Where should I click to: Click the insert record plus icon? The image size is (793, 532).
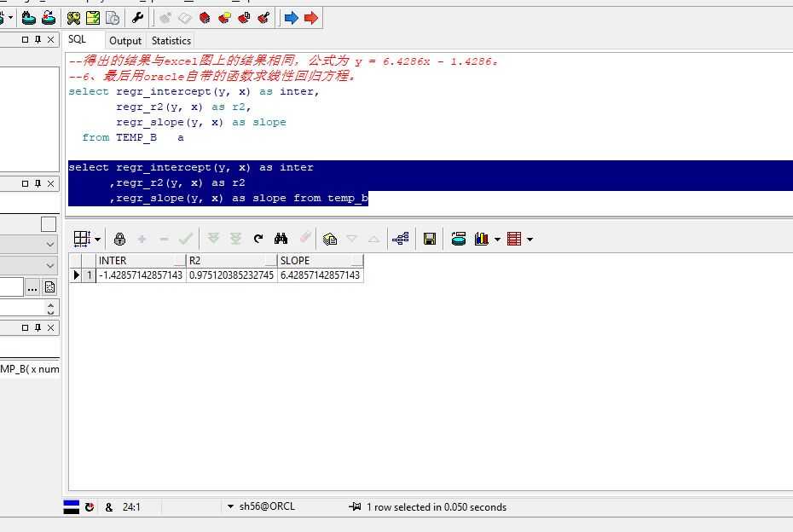142,239
